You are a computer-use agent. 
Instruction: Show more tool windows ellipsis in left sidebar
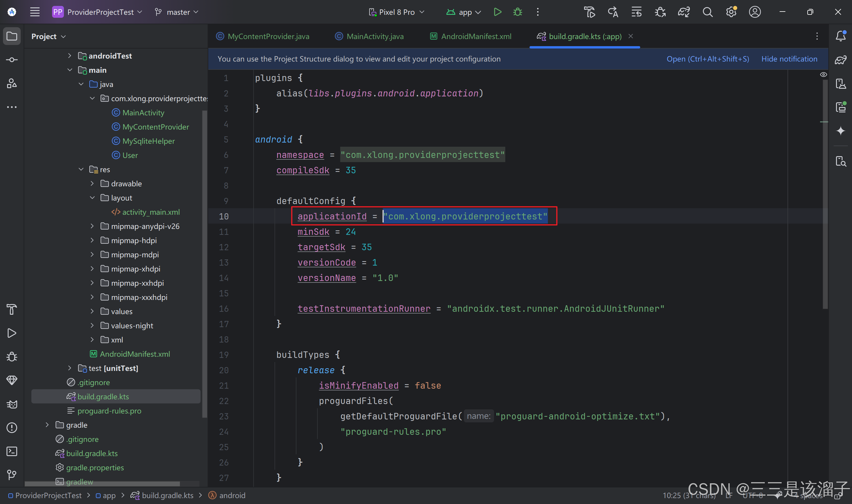(12, 107)
